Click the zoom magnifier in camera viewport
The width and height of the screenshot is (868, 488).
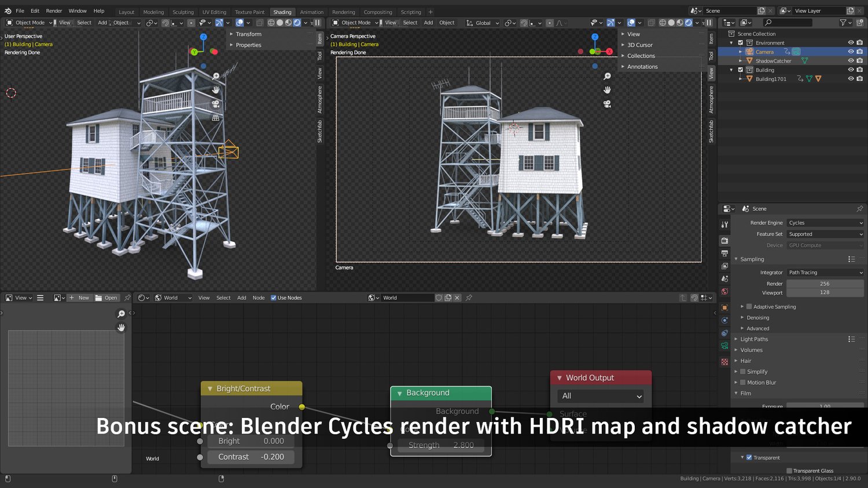coord(607,76)
